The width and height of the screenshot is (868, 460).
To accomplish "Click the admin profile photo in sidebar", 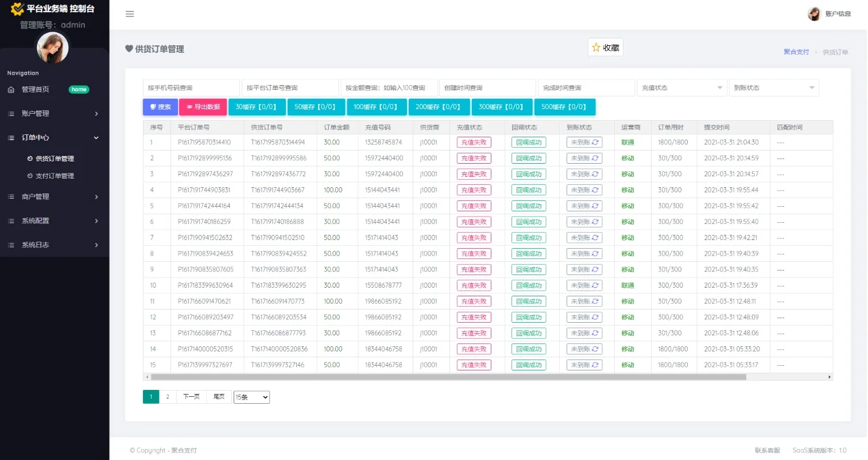I will pyautogui.click(x=53, y=48).
